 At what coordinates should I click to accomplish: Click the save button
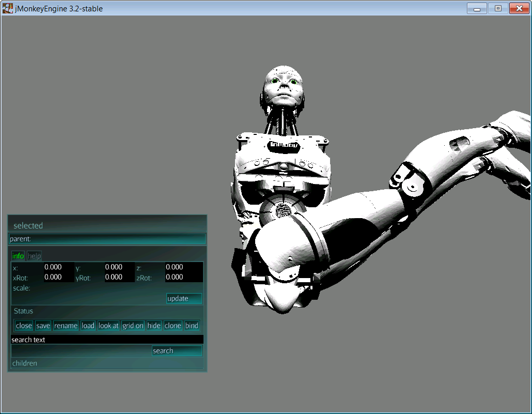[43, 326]
